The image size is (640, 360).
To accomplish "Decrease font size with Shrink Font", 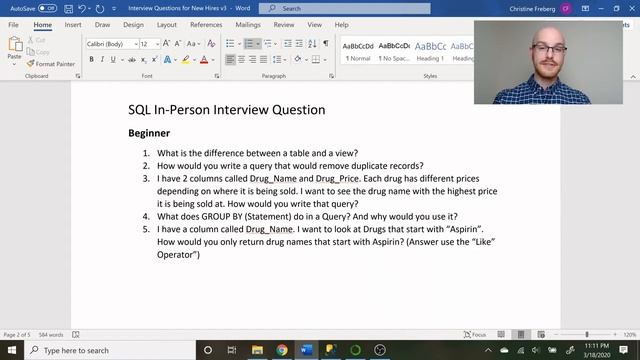I will click(x=178, y=44).
